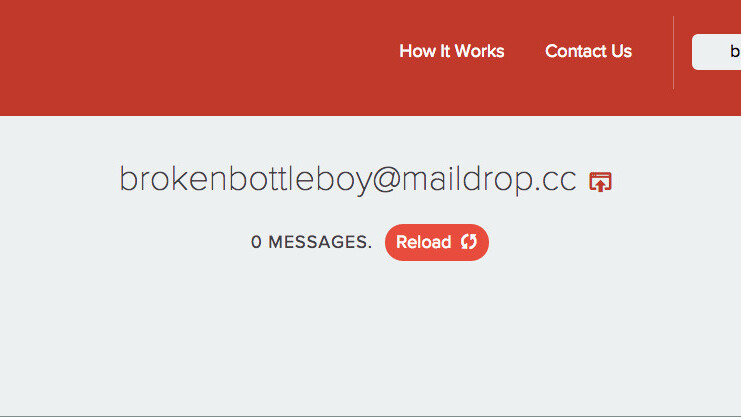Click the pop-out icon beside the email address
741x417 pixels.
[x=600, y=182]
